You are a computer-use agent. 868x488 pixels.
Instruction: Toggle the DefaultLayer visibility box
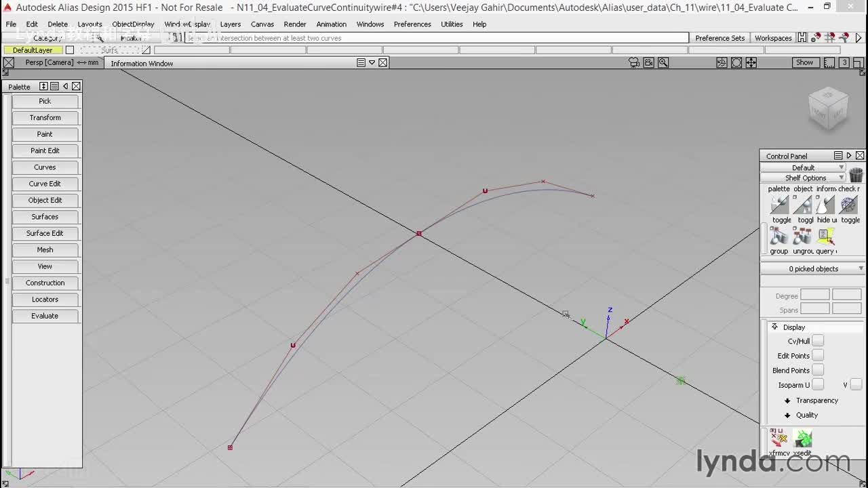(x=69, y=50)
